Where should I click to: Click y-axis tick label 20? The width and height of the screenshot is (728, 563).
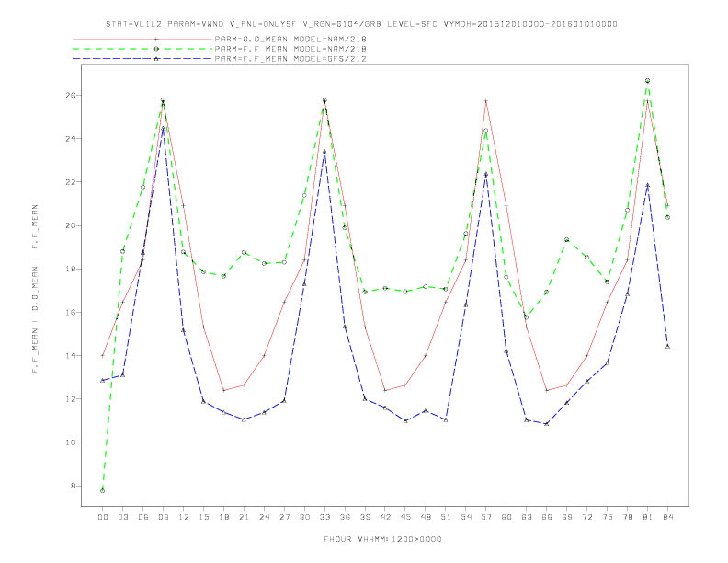[x=70, y=225]
